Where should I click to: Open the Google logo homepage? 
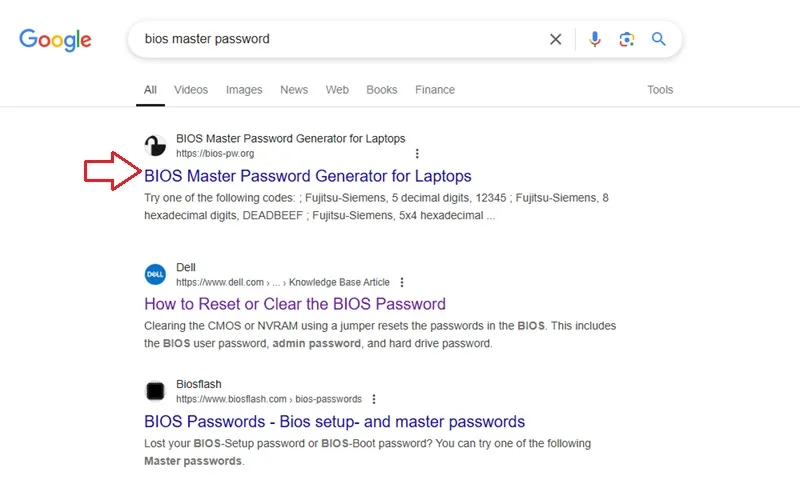pos(55,40)
